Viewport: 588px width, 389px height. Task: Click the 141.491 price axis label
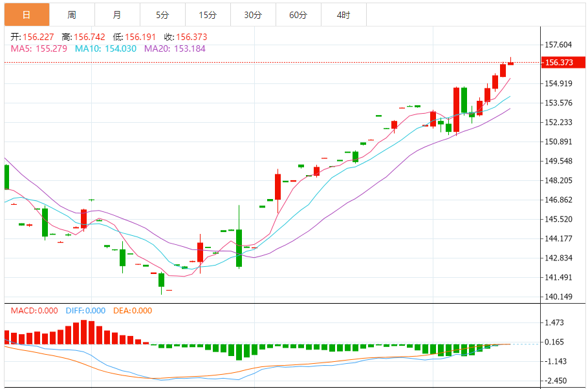558,277
